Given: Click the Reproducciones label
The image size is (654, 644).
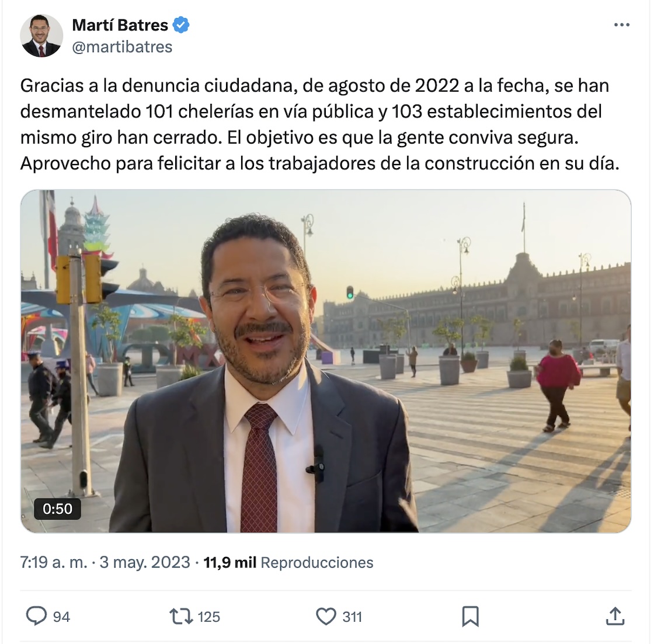Looking at the screenshot, I should (x=317, y=562).
